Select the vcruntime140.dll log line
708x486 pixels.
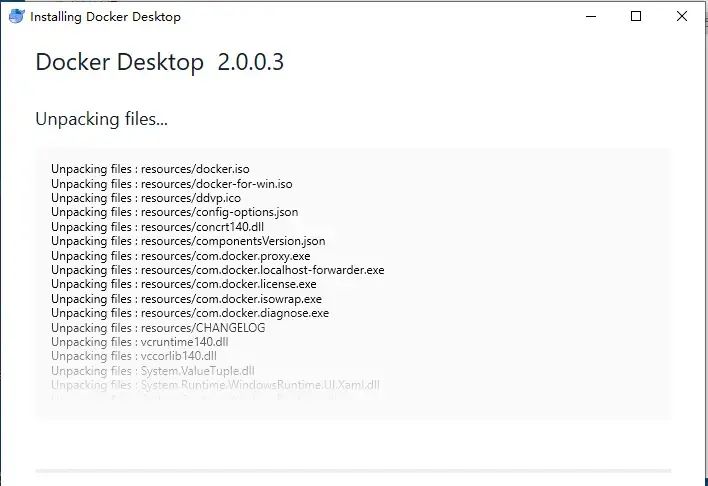[x=140, y=342]
